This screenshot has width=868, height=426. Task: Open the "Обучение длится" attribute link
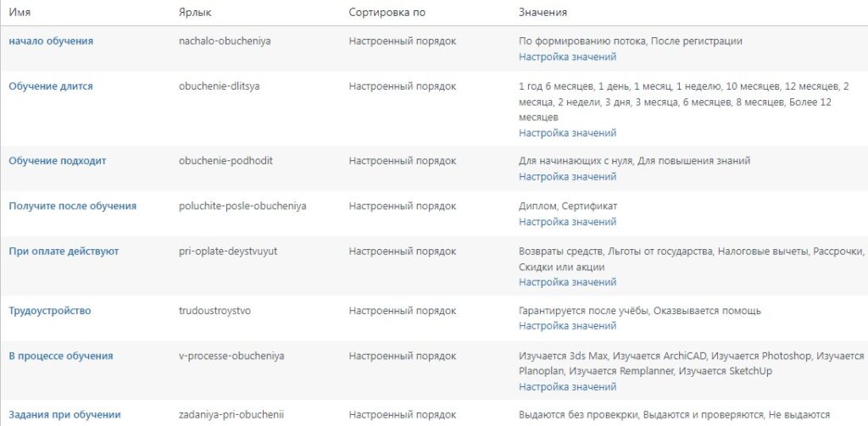51,86
